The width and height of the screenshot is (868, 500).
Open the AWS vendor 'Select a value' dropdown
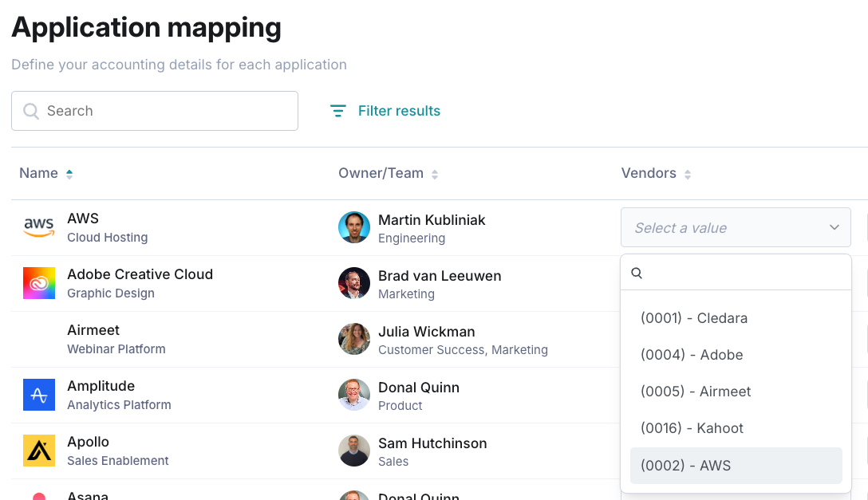(x=736, y=228)
